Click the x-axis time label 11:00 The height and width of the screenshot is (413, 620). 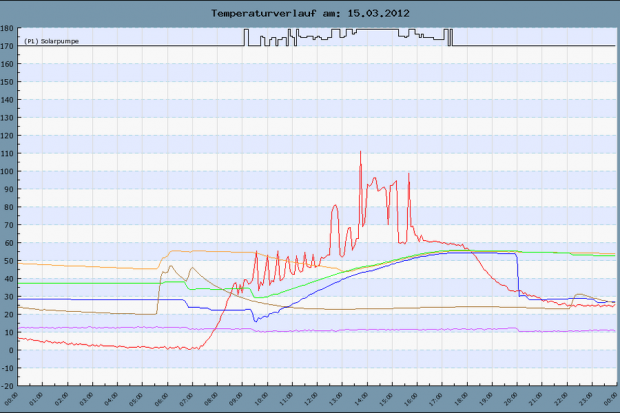[x=285, y=399]
